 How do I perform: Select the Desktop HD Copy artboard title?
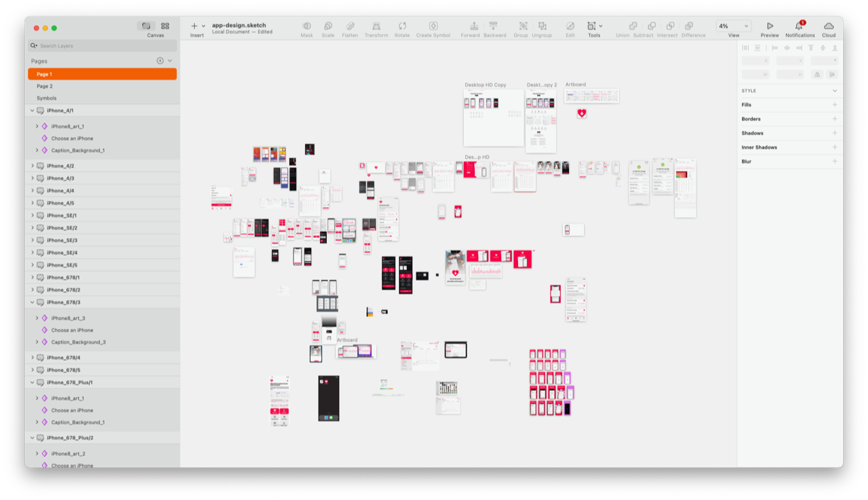[x=486, y=85]
